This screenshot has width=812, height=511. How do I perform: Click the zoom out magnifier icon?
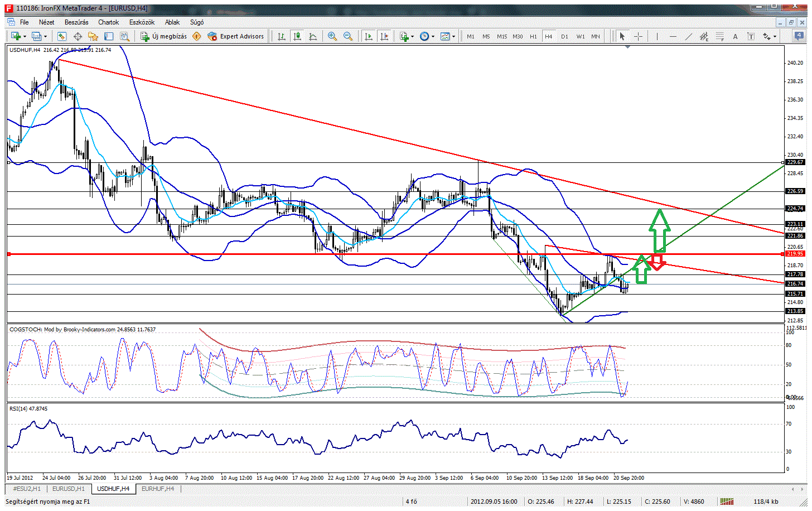(348, 36)
